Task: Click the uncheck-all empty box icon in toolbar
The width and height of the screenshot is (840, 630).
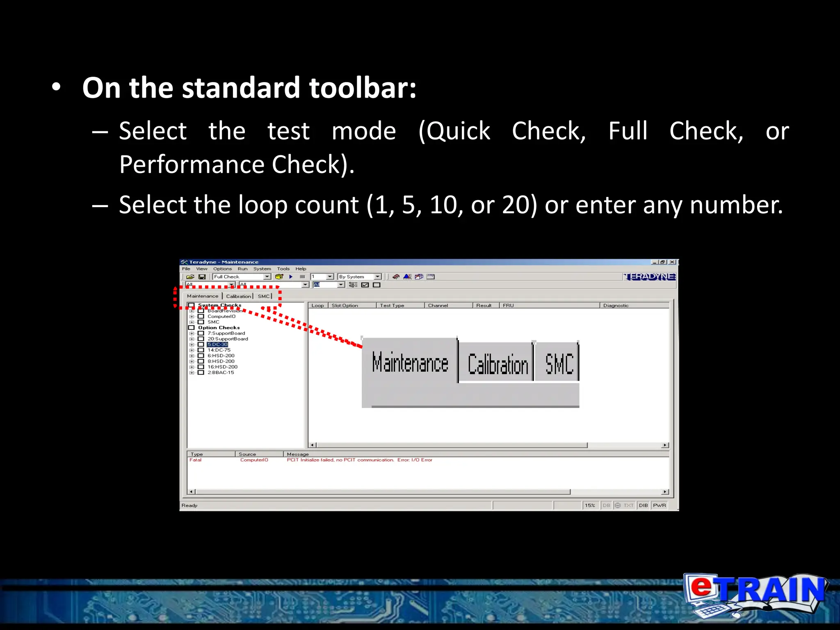Action: pos(377,285)
